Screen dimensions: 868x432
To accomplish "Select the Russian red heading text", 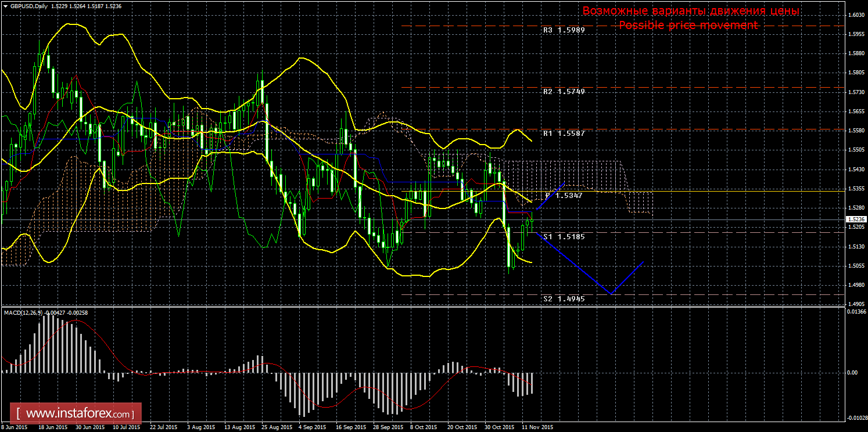I will [x=691, y=11].
